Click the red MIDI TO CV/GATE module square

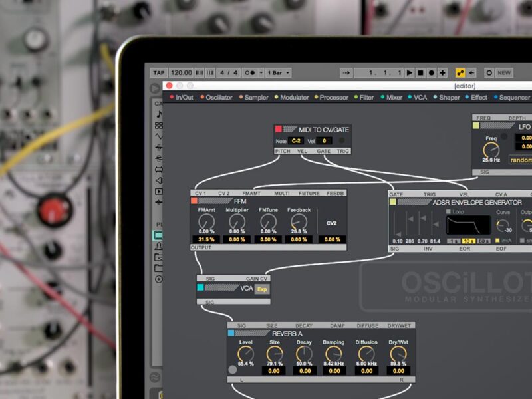279,129
